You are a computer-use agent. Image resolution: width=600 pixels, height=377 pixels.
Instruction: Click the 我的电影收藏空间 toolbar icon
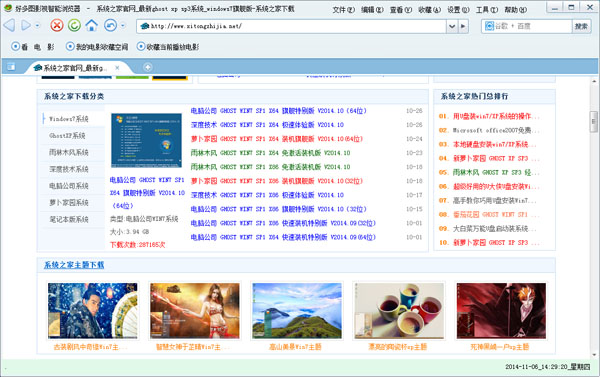[x=70, y=46]
